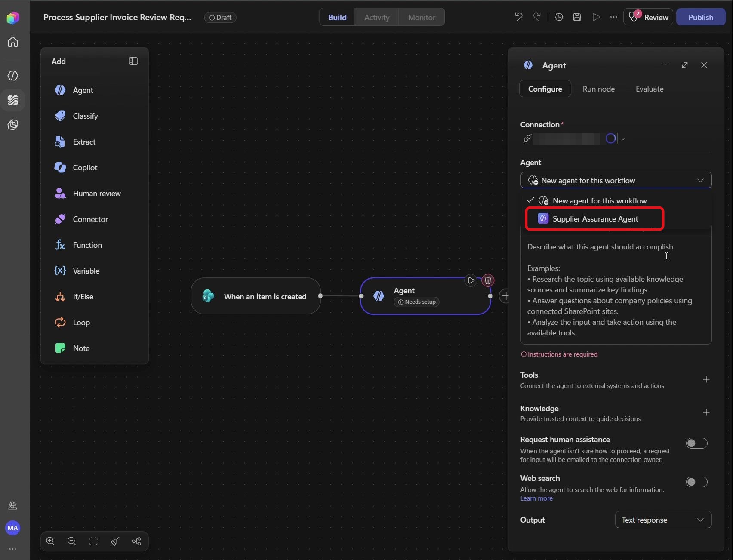733x560 pixels.
Task: Select the When an item is created node
Action: 256,296
